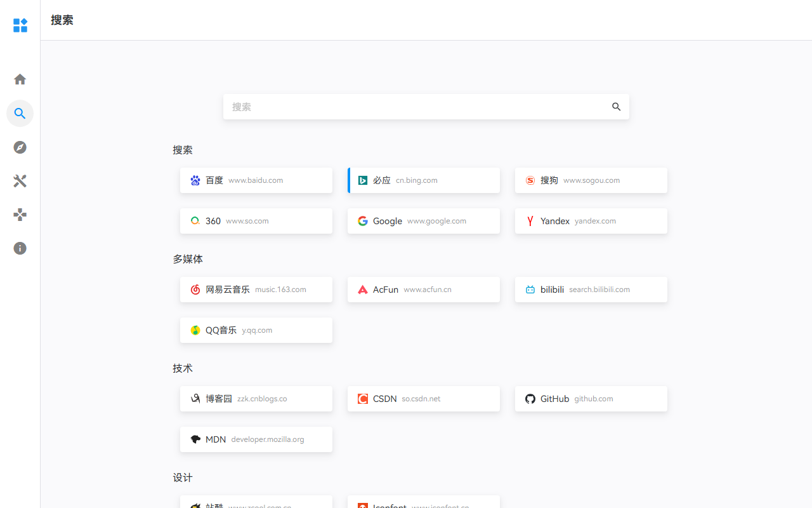Pick the 360 www.so.com card

pyautogui.click(x=256, y=221)
